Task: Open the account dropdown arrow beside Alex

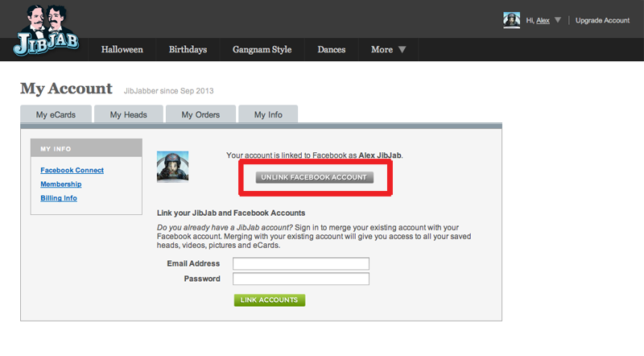Action: click(557, 19)
